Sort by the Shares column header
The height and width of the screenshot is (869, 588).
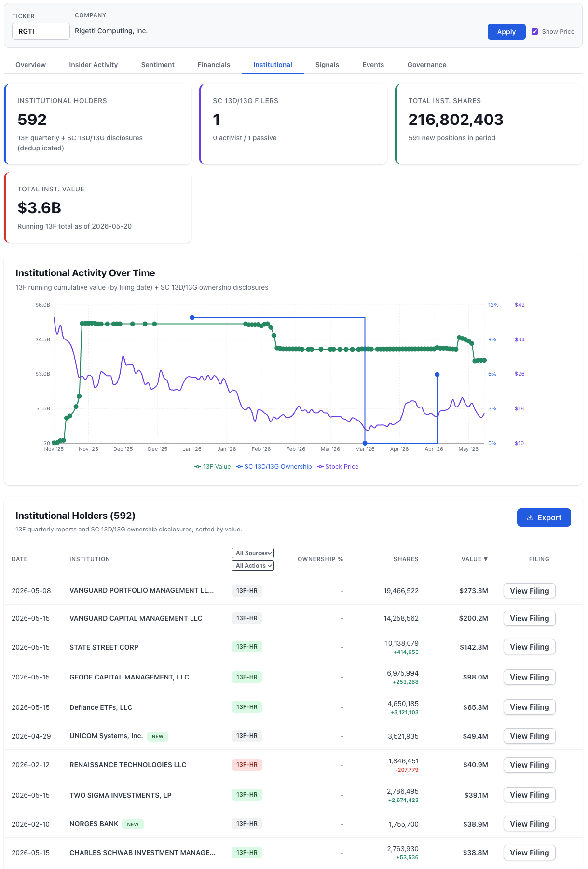tap(406, 559)
